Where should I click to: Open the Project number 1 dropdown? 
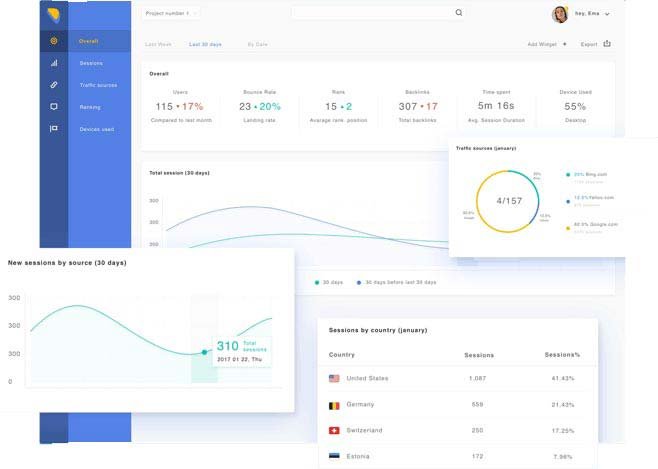click(x=171, y=13)
